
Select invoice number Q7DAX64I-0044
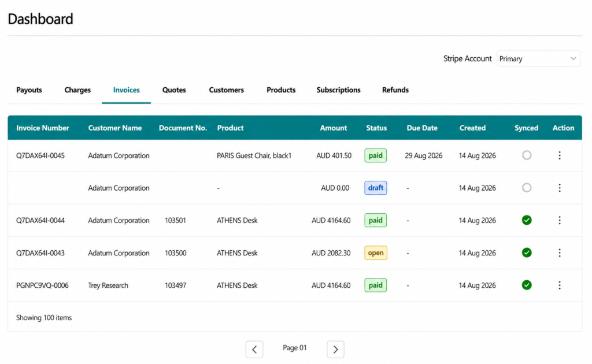click(x=40, y=220)
